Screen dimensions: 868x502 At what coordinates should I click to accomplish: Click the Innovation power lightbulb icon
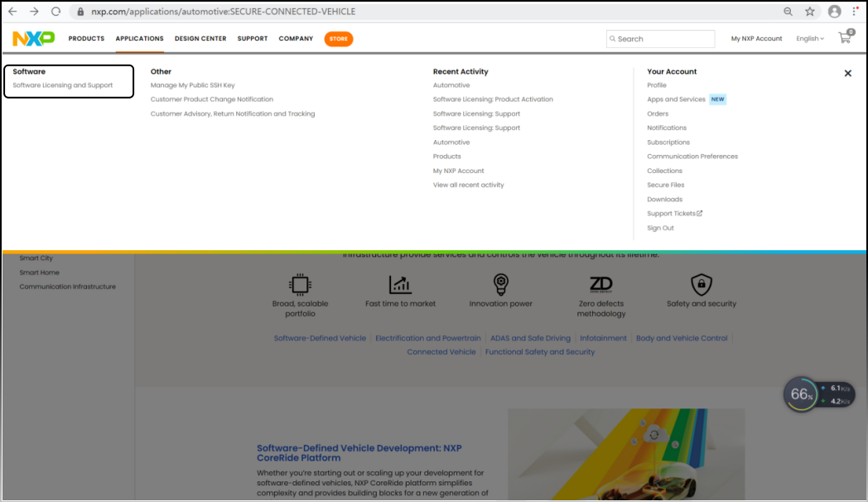[500, 284]
